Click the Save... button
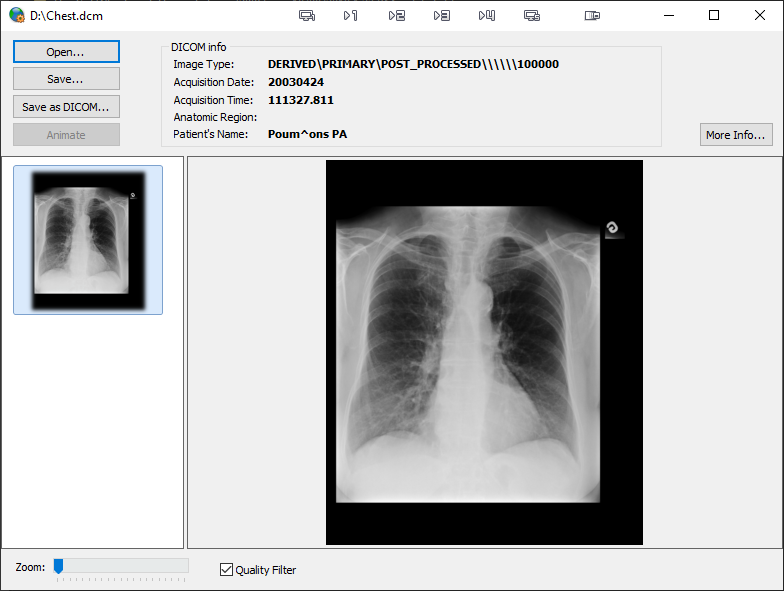This screenshot has height=591, width=784. click(x=66, y=78)
